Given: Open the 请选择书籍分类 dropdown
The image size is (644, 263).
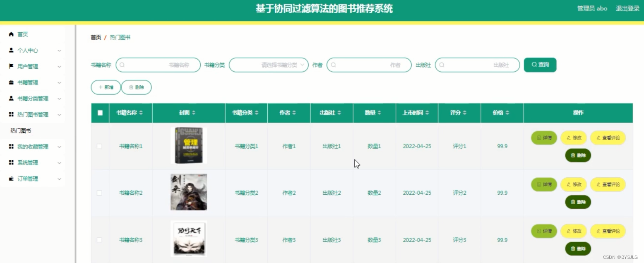Looking at the screenshot, I should click(268, 65).
